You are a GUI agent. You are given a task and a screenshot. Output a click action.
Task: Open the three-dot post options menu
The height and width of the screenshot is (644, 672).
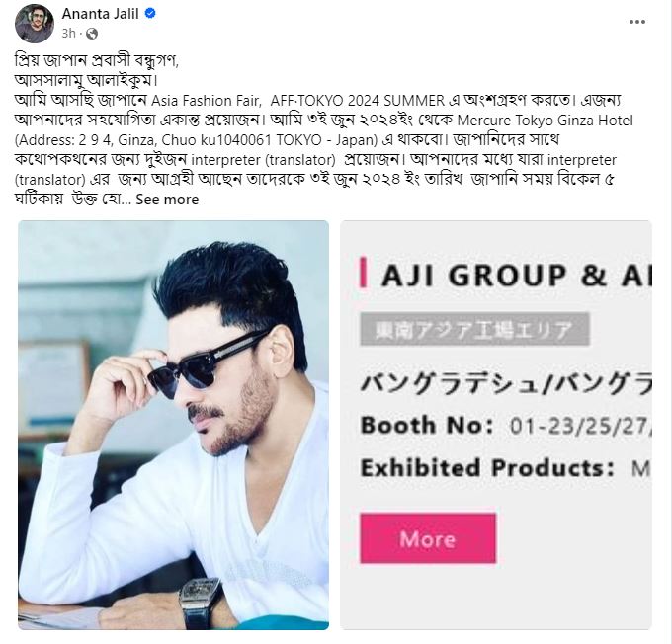(636, 22)
